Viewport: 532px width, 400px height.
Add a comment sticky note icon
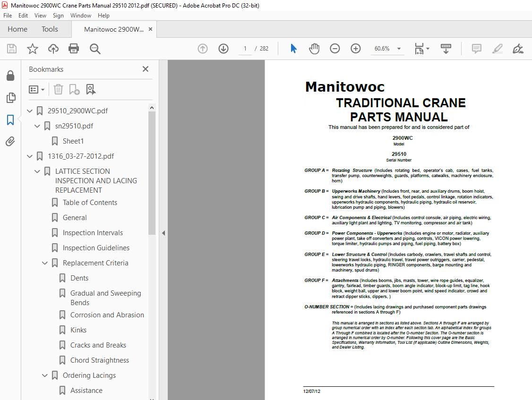477,49
